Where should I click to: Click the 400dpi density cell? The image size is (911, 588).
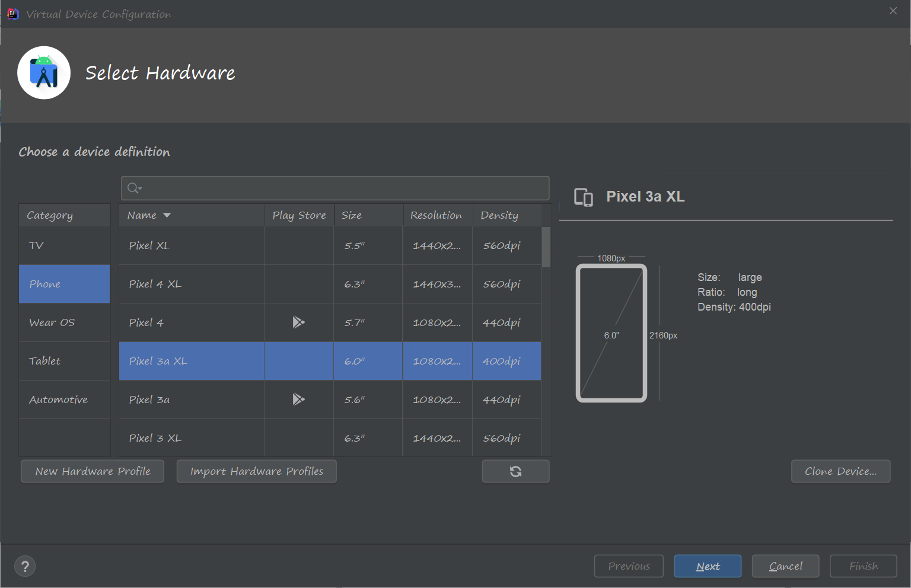click(507, 361)
